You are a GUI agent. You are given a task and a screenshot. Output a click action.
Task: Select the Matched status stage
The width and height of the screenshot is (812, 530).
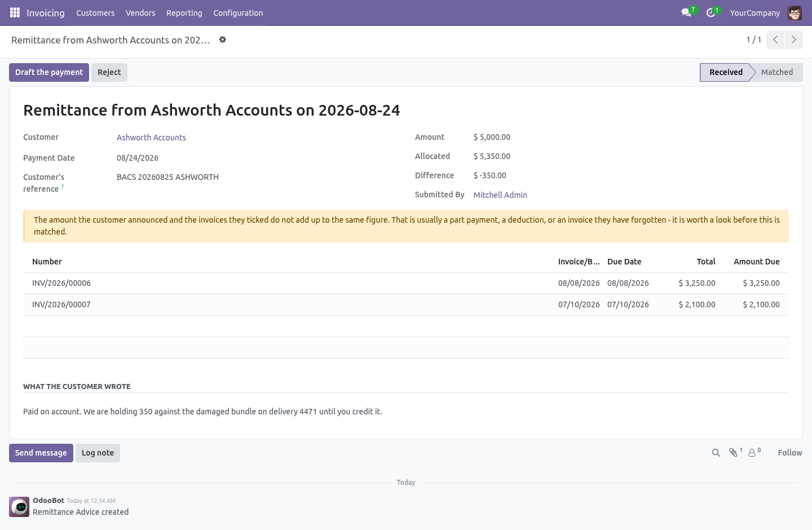coord(777,72)
